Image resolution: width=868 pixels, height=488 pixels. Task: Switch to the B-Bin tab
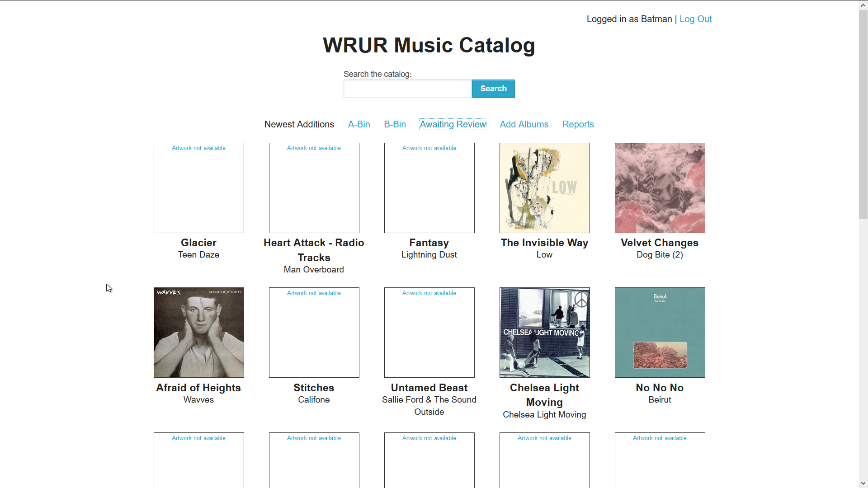(x=395, y=124)
